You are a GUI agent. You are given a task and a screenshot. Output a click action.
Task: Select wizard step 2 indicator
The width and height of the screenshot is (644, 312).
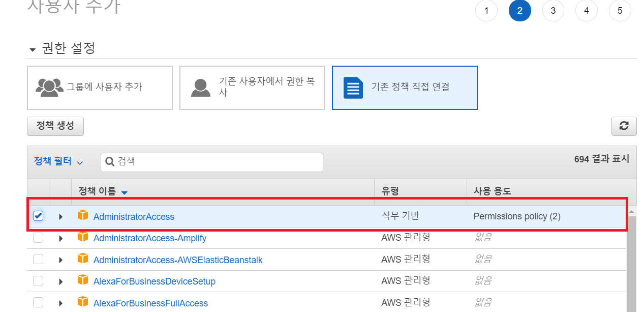tap(520, 11)
